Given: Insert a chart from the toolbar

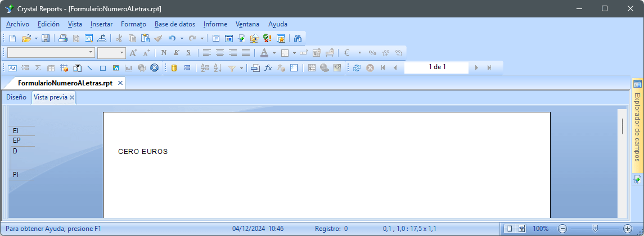Looking at the screenshot, I should click(129, 67).
